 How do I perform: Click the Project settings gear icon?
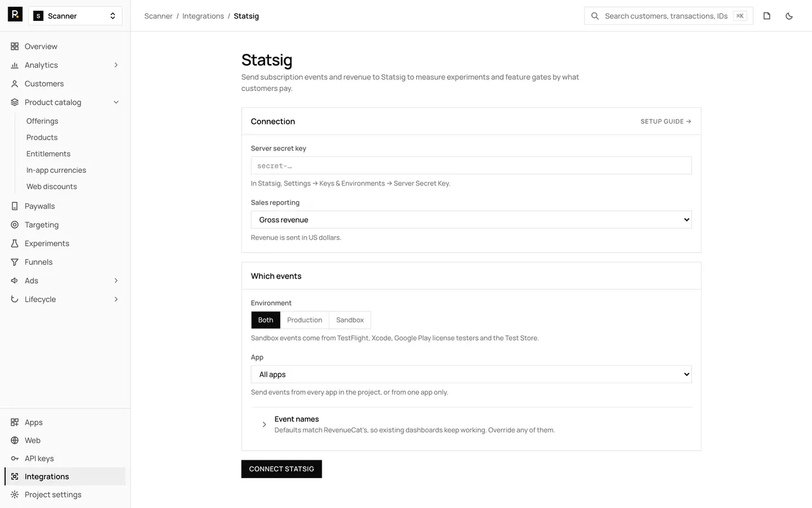(15, 495)
